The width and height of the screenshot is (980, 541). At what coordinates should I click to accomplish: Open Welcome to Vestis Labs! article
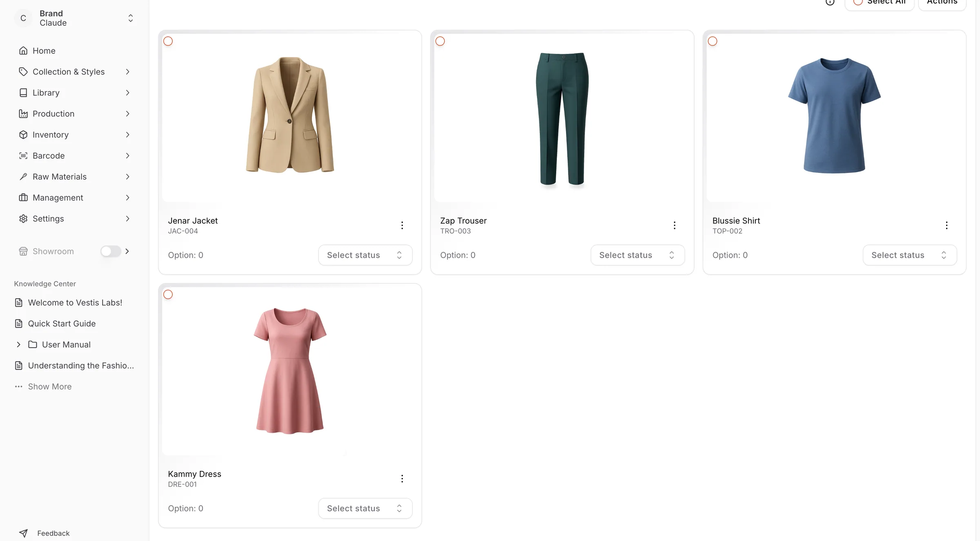point(75,303)
